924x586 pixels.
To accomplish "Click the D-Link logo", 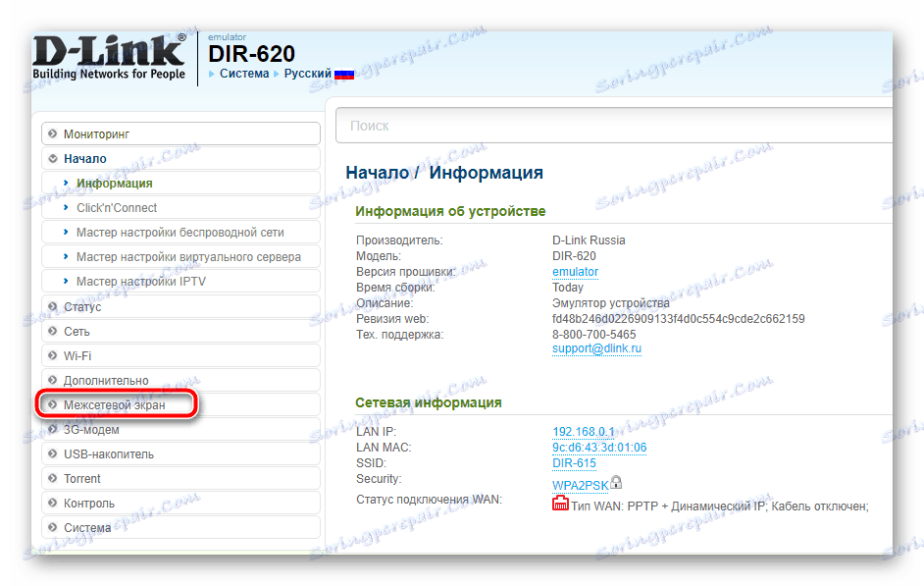I will pyautogui.click(x=109, y=57).
